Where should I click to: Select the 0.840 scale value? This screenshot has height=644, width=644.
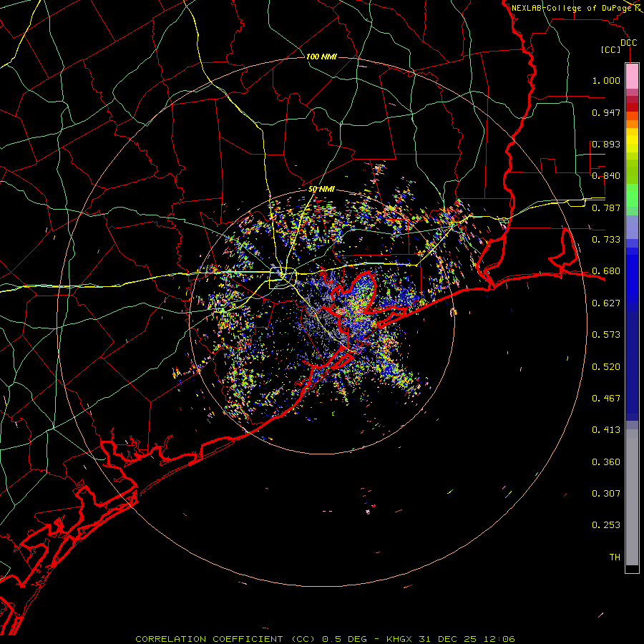pyautogui.click(x=606, y=176)
